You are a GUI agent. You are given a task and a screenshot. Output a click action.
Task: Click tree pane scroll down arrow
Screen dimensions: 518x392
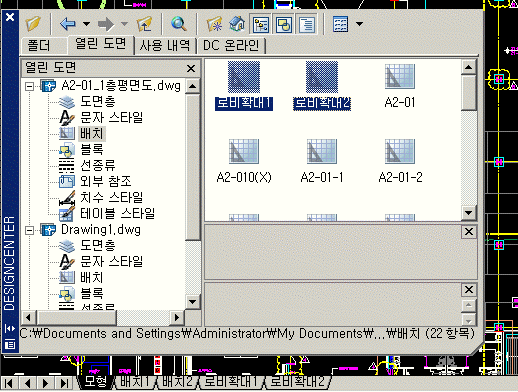click(x=192, y=302)
